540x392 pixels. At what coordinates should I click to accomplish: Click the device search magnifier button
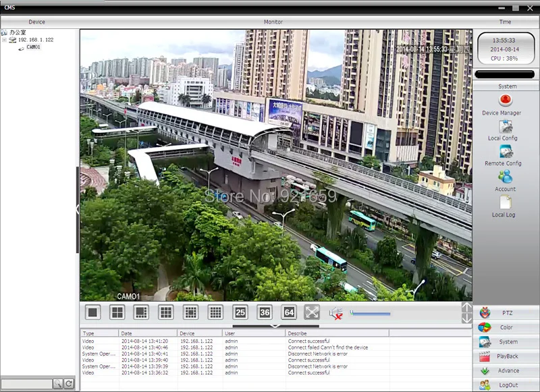58,383
